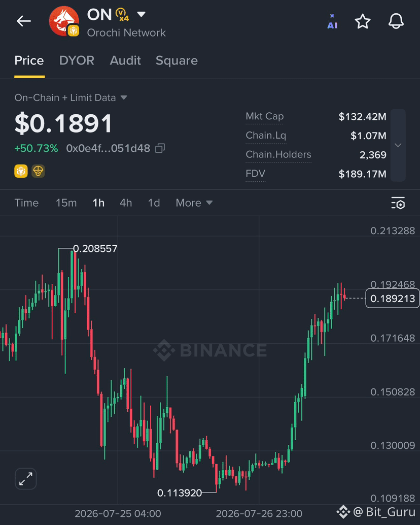Select the Time chart view
Screen dimensions: 420x525
point(26,203)
